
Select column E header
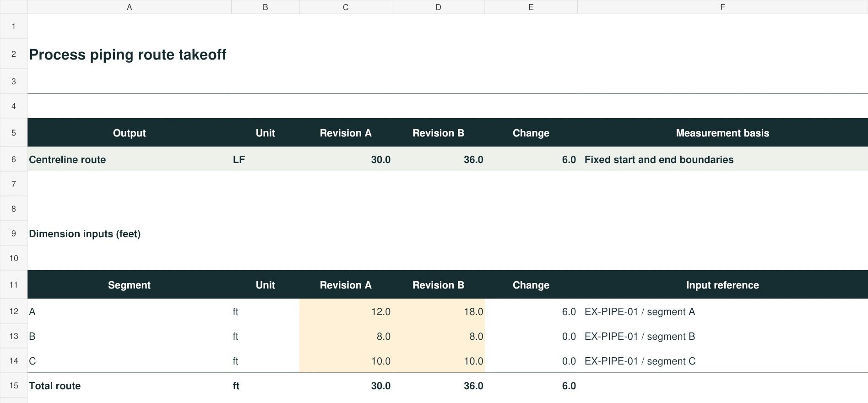[x=531, y=7]
